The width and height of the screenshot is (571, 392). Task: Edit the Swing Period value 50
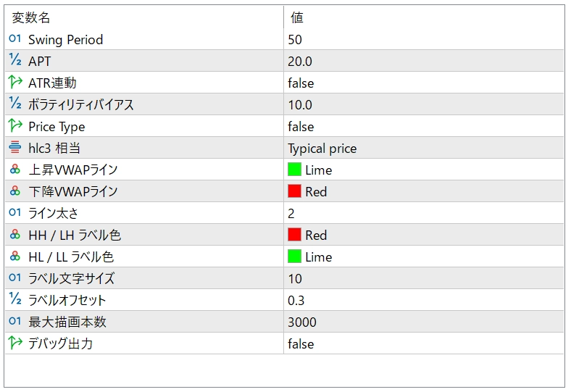click(x=295, y=40)
